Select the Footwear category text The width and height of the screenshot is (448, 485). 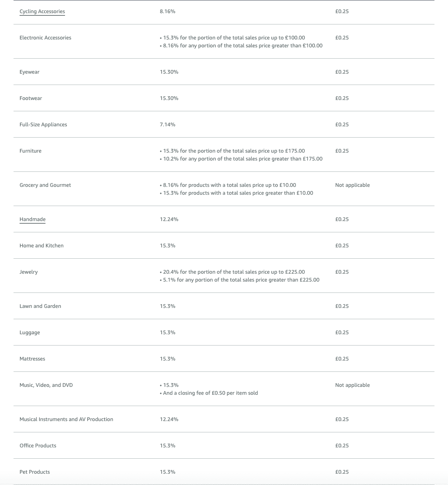31,99
